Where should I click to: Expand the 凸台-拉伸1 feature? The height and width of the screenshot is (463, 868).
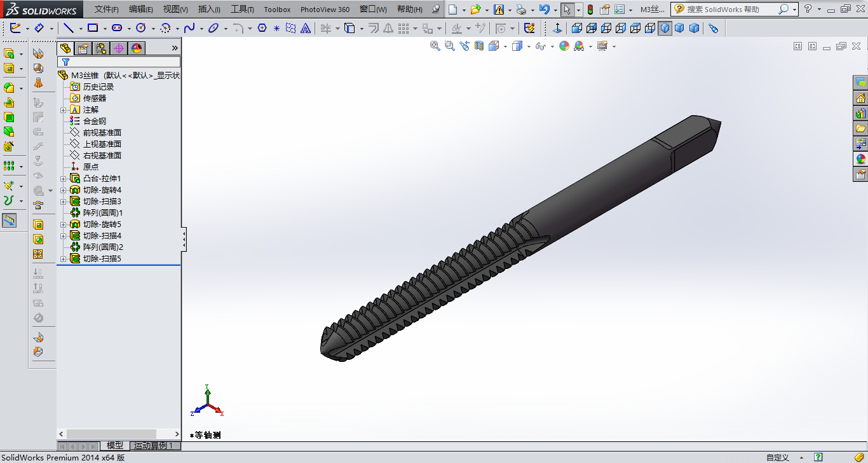(x=63, y=179)
